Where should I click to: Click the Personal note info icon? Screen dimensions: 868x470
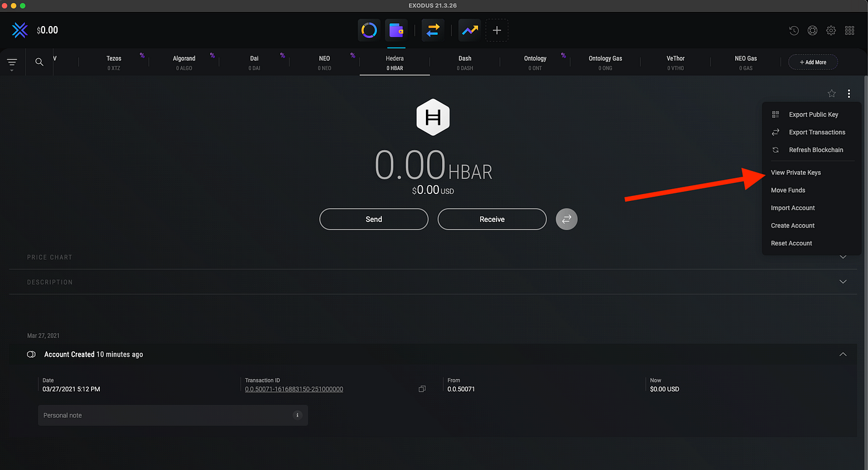pos(297,415)
